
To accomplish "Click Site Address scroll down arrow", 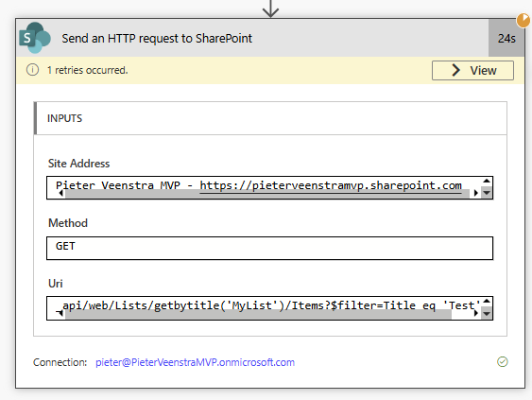I will click(487, 193).
